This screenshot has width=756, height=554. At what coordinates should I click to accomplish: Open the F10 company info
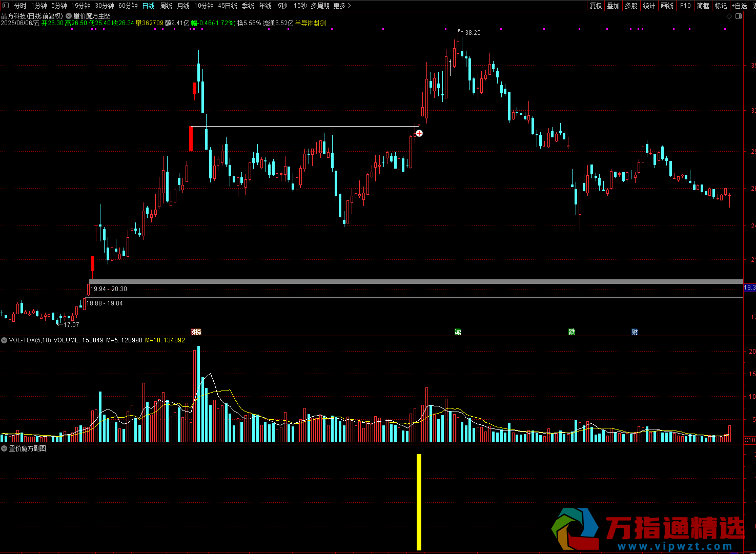click(685, 6)
